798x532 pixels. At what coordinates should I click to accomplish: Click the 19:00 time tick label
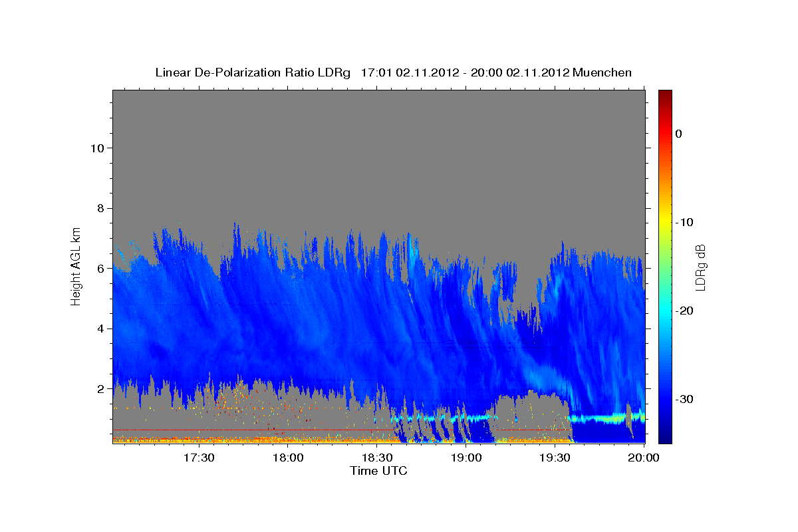(x=466, y=458)
